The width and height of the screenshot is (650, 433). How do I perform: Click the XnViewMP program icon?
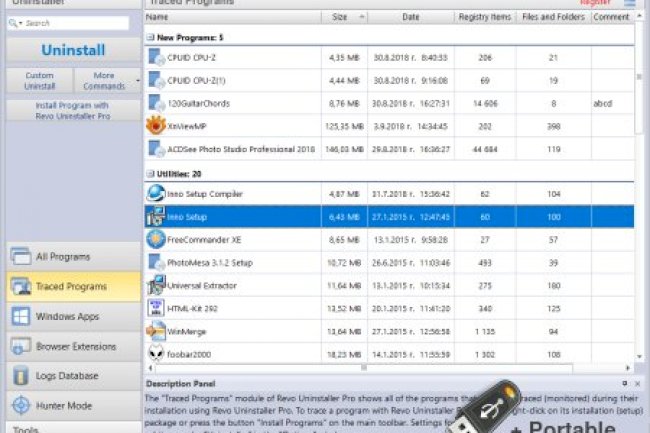tap(156, 125)
